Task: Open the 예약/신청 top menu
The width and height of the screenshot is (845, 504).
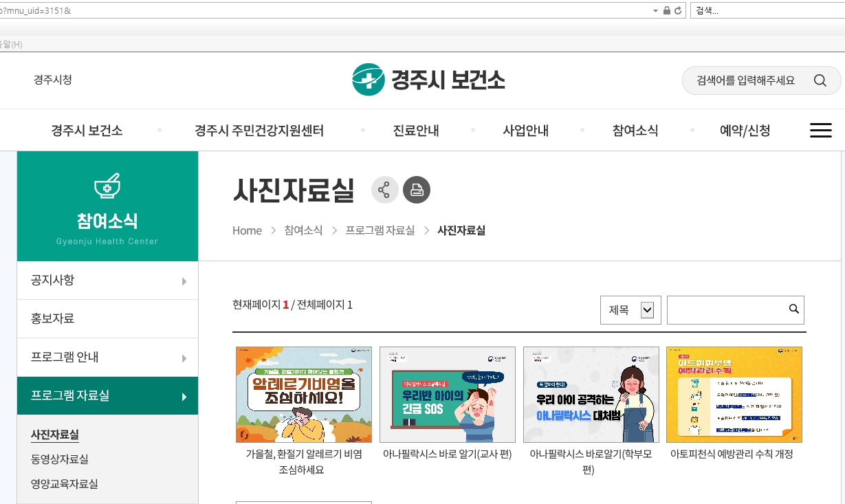Action: pos(745,131)
